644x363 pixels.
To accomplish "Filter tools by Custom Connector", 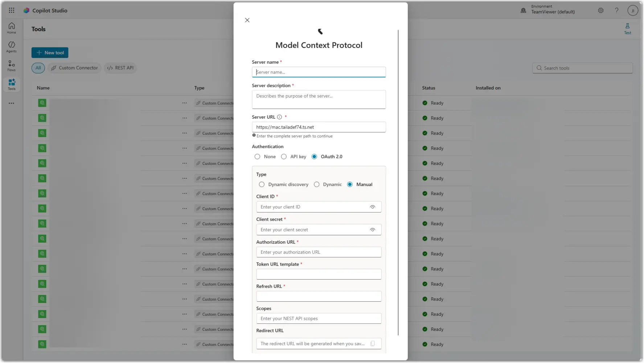I will [x=74, y=68].
